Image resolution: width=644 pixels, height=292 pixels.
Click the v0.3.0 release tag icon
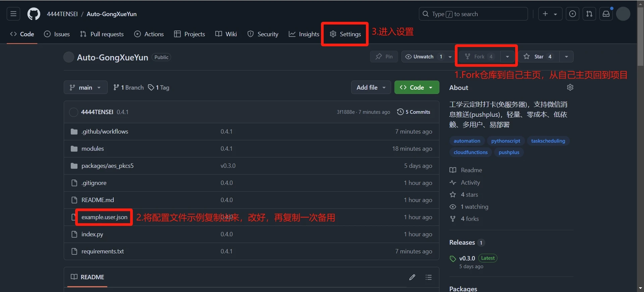pos(453,258)
